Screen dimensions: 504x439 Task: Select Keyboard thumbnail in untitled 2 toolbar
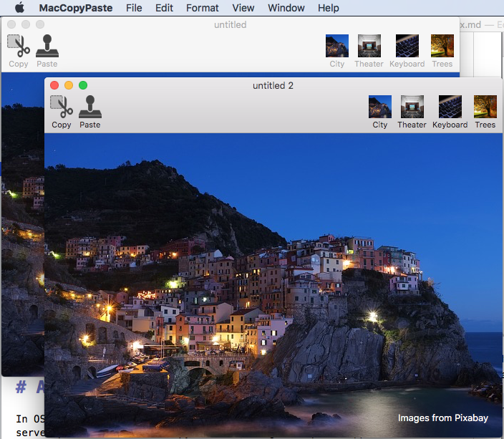click(x=450, y=107)
